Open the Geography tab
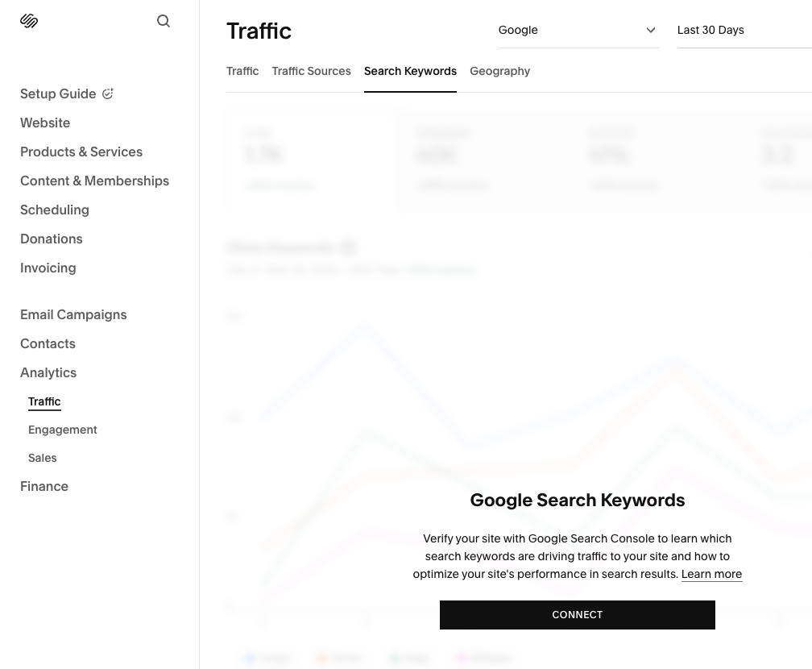 pyautogui.click(x=499, y=71)
